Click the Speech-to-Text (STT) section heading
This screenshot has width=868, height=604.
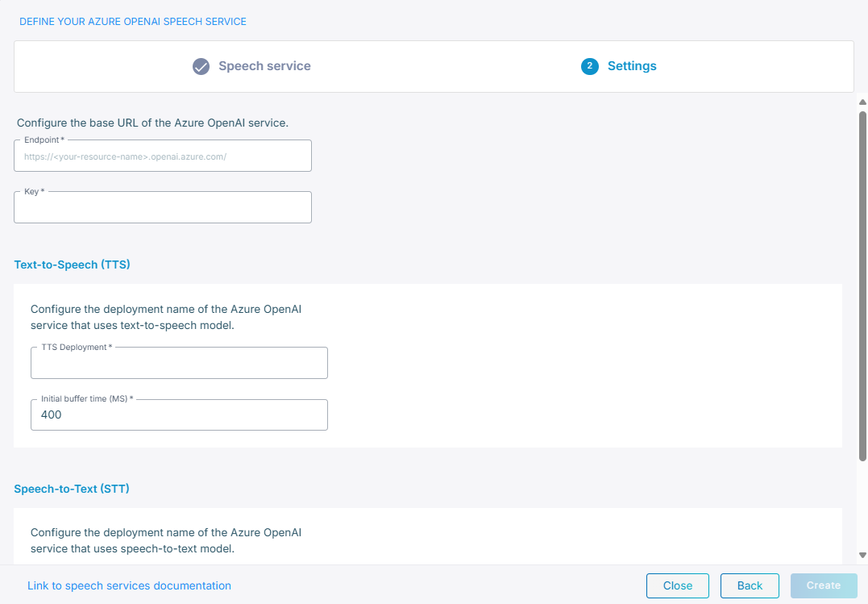click(x=72, y=489)
